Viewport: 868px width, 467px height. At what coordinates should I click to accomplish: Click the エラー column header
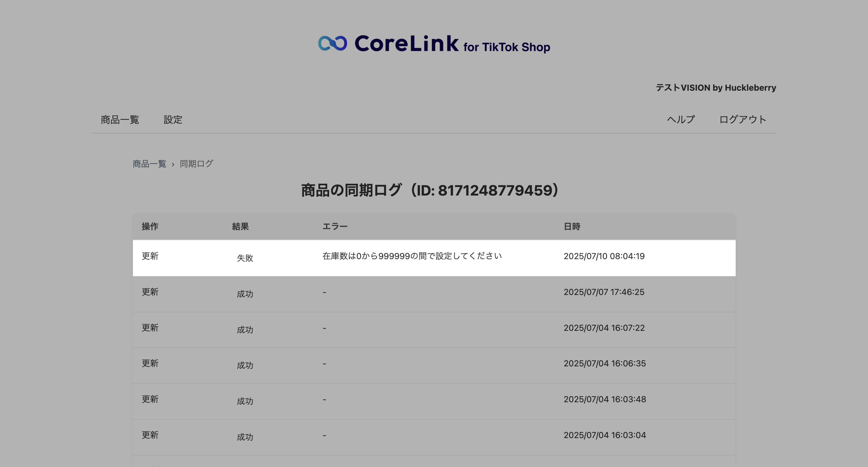coord(335,227)
